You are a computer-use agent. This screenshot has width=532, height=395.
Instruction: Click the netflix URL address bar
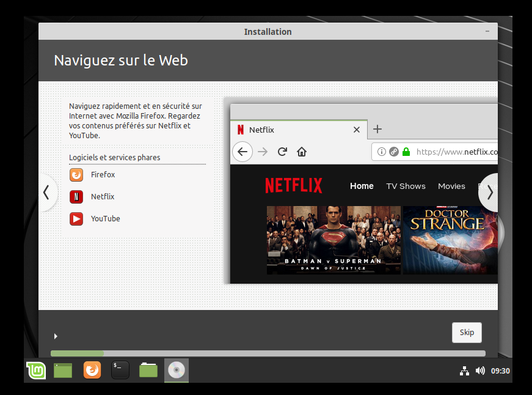click(x=435, y=152)
